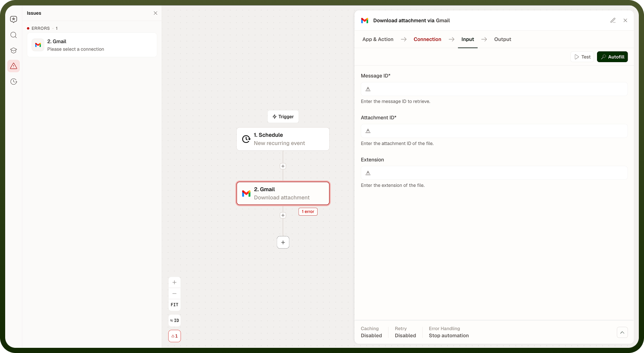Viewport: 644px width, 353px height.
Task: Switch to the Output tab
Action: (x=503, y=39)
